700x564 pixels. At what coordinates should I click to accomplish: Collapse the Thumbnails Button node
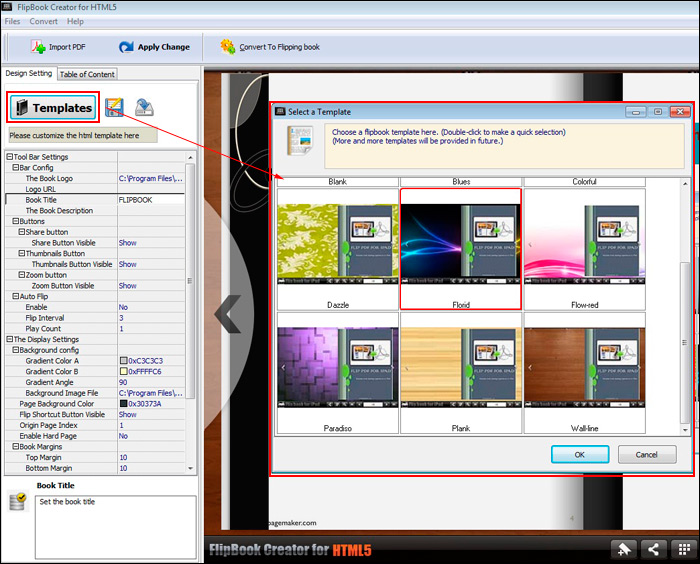(21, 253)
